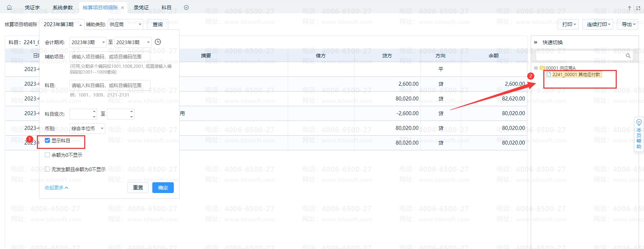Enable the 余额为0不显示 checkbox
Viewport: 644px width, 249px height.
[x=47, y=155]
